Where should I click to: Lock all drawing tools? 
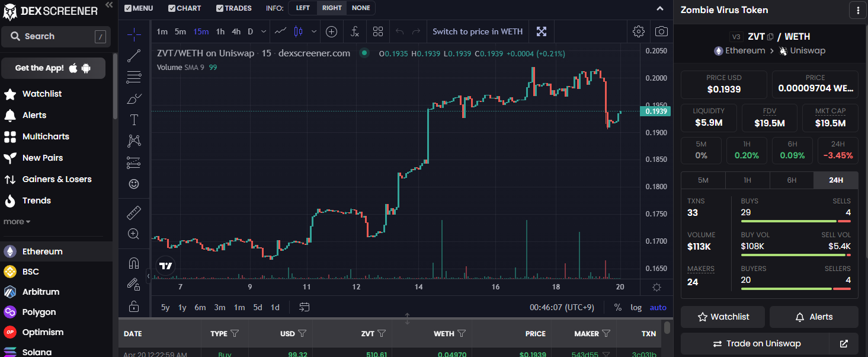134,307
